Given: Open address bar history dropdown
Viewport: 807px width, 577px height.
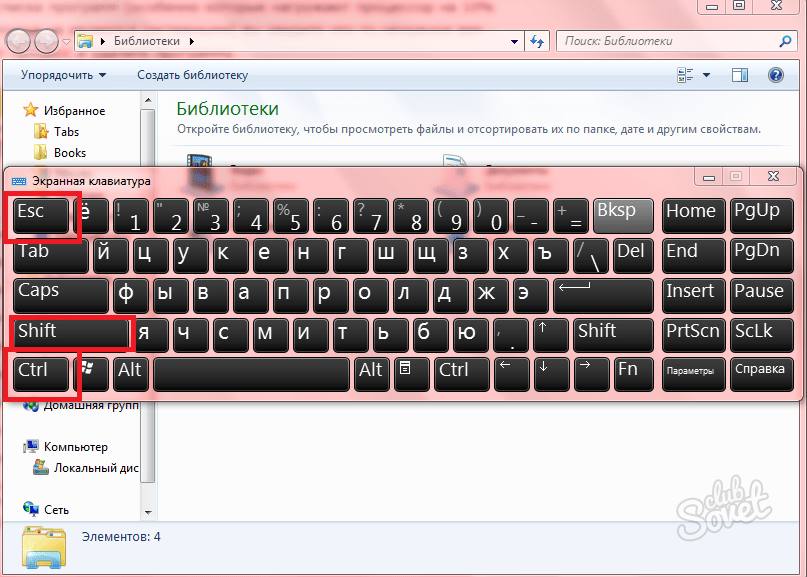Looking at the screenshot, I should 514,42.
